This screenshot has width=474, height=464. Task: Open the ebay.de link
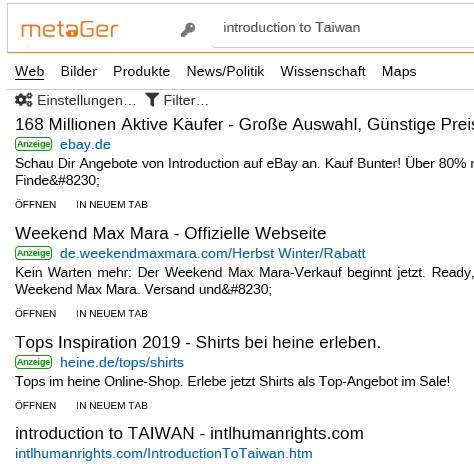[85, 145]
